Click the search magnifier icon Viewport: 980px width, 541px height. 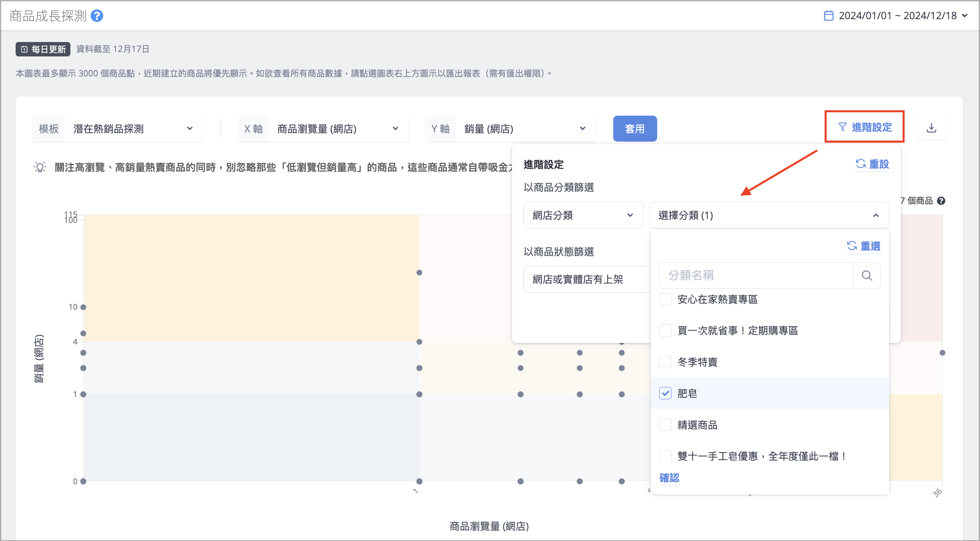(867, 276)
